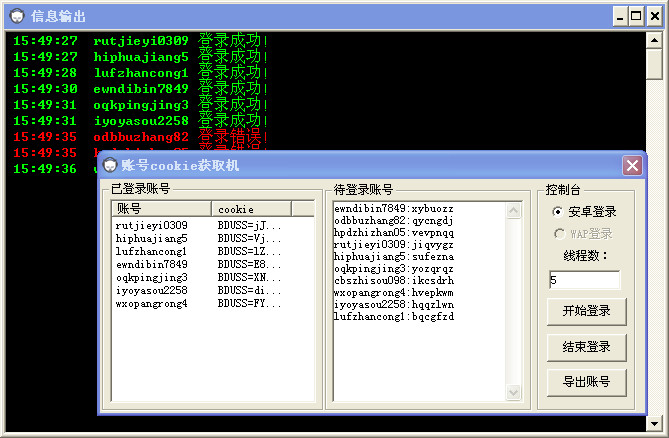Click the odbbuzhang82:qycngdj pending line
669x438 pixels.
394,220
